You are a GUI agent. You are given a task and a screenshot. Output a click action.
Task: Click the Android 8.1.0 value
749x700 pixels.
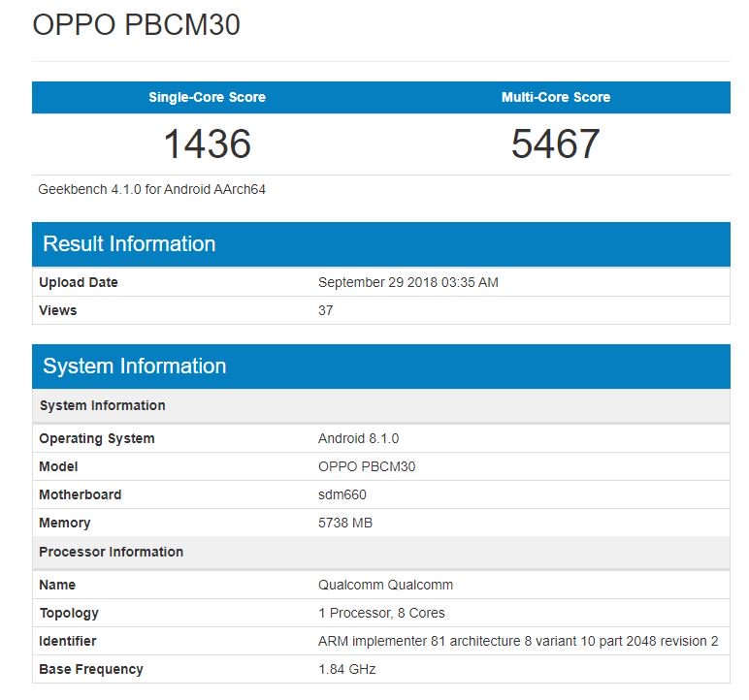pos(358,438)
